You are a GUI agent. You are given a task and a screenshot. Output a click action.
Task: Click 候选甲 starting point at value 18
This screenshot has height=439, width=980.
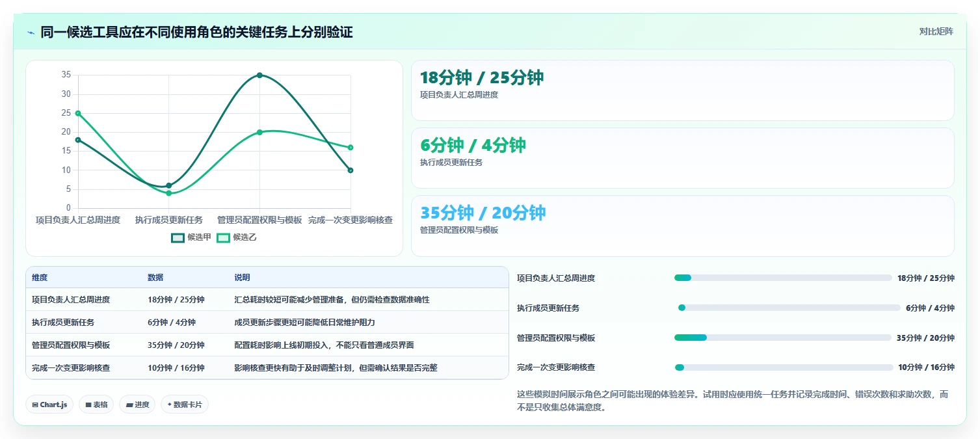point(78,140)
